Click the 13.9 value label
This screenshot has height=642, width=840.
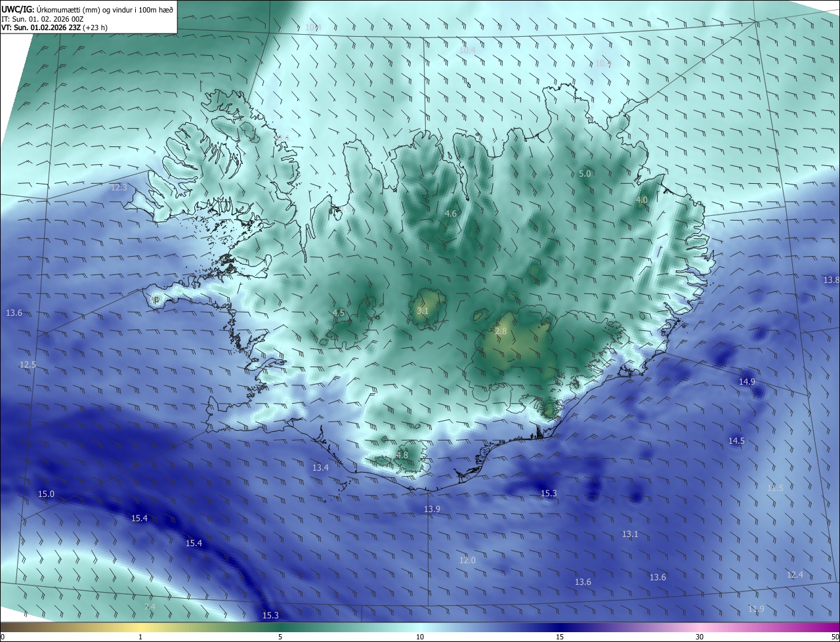(x=432, y=509)
